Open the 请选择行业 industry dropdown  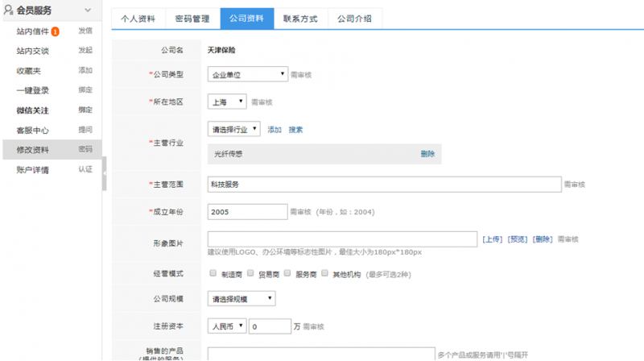click(x=233, y=129)
